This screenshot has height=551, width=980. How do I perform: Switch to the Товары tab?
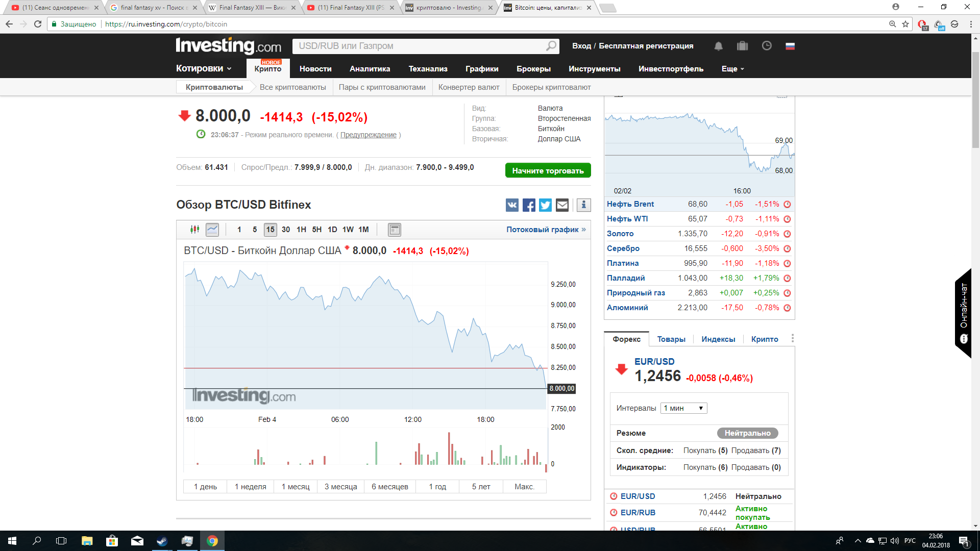pyautogui.click(x=671, y=339)
